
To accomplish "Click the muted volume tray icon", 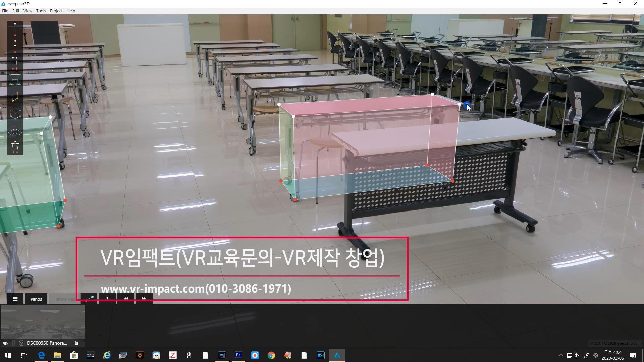I will click(x=577, y=355).
